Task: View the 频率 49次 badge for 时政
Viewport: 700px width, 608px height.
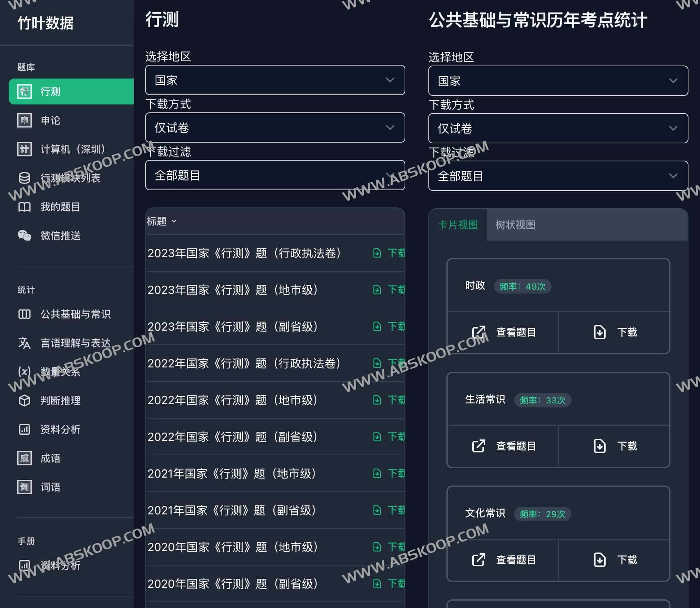Action: (x=523, y=286)
